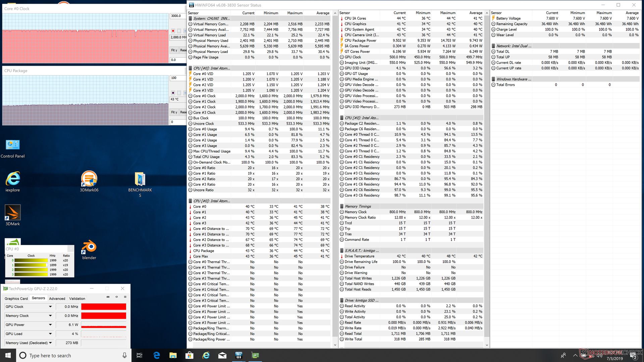Select the CPU Package Power row

tap(411, 41)
